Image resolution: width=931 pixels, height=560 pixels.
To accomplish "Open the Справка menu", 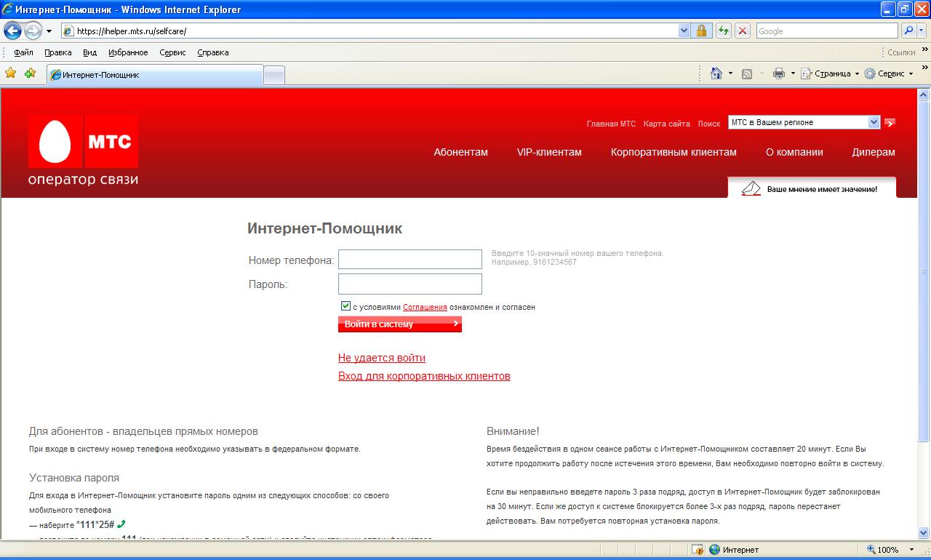I will (x=213, y=52).
